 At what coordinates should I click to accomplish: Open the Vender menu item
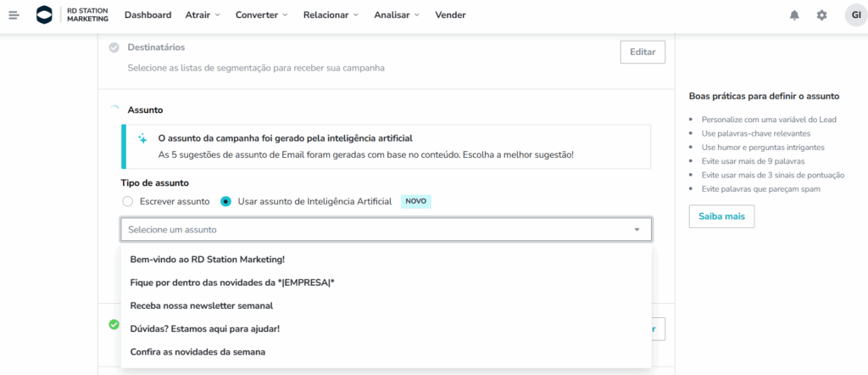pos(450,15)
